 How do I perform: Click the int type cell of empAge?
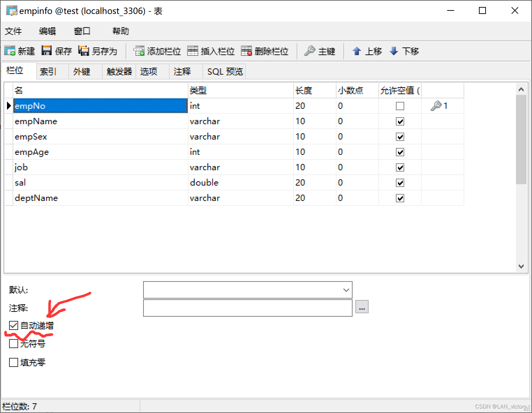(241, 152)
